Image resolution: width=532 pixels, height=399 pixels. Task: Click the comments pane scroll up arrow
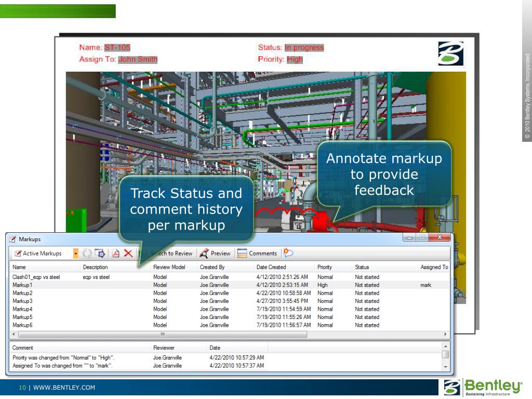coord(445,346)
